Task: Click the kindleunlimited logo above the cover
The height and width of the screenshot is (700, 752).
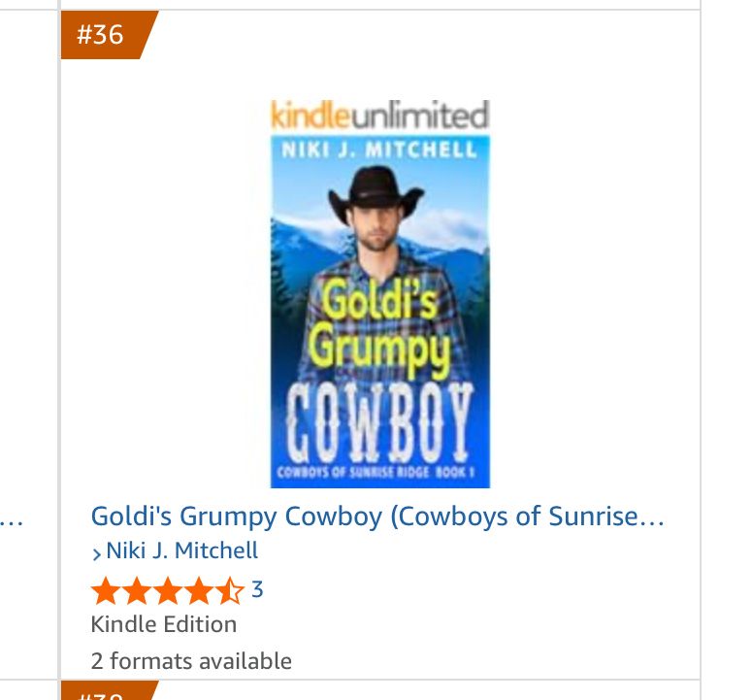Action: (x=378, y=116)
